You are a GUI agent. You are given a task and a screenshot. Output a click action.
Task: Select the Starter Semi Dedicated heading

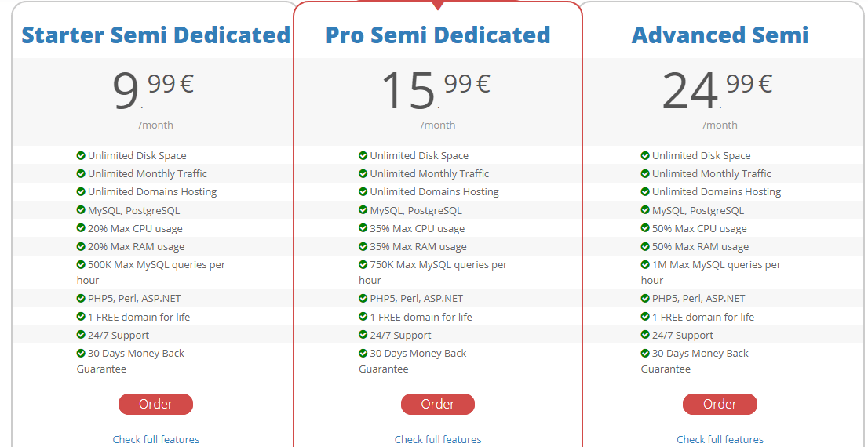155,35
